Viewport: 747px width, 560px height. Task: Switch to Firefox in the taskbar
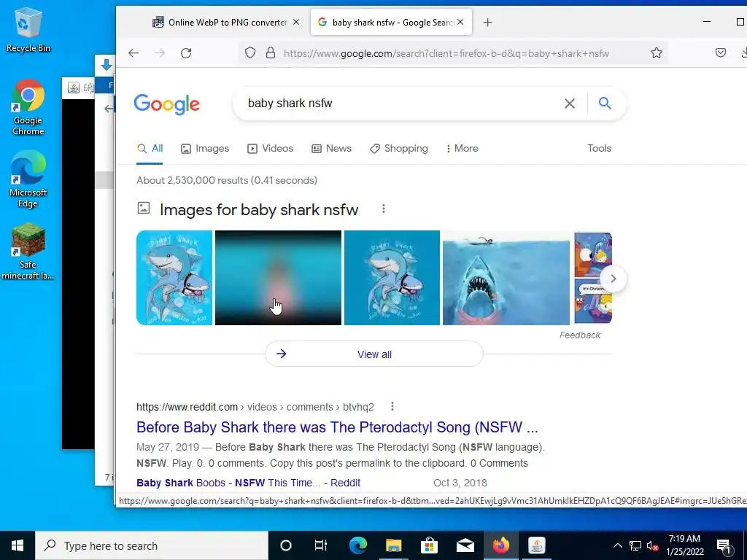500,545
